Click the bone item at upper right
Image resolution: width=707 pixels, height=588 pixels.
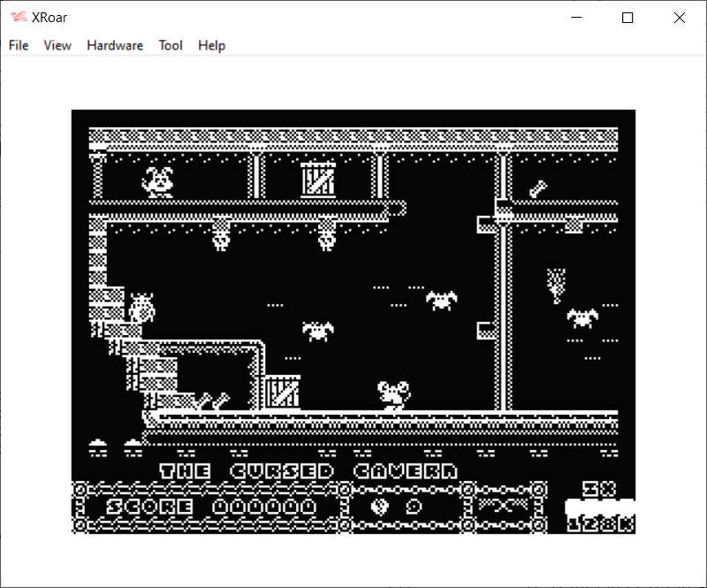[x=537, y=187]
